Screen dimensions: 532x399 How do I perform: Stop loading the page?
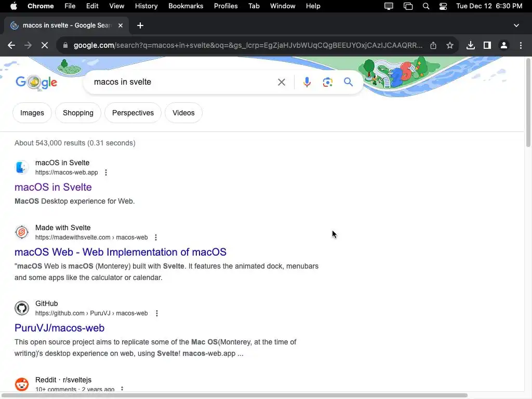45,45
